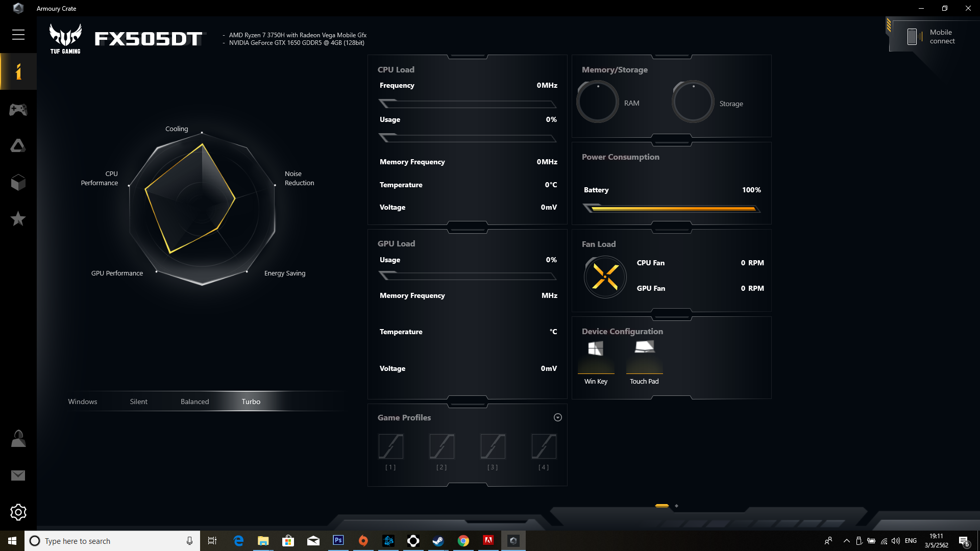Click the Energy Saving radar label
The height and width of the screenshot is (551, 980).
285,273
